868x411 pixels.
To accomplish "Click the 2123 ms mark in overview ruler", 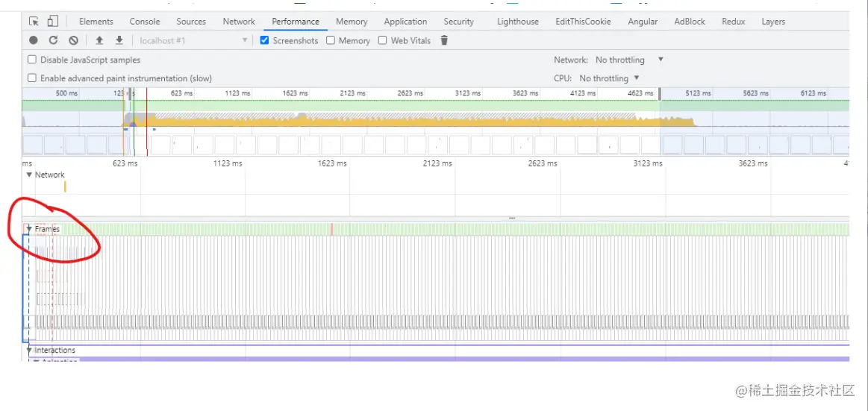I will [x=352, y=93].
